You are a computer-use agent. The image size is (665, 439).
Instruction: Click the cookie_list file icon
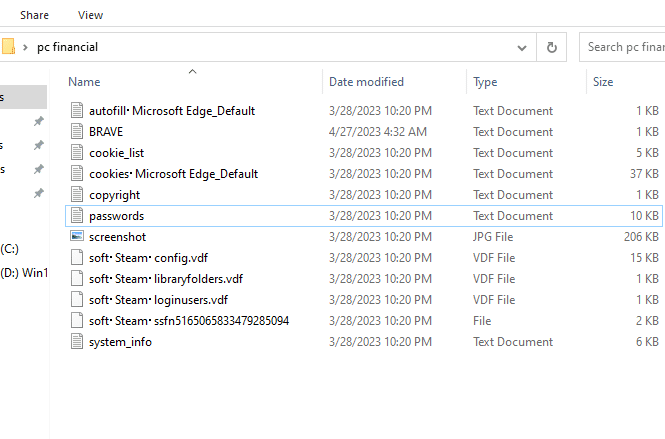pos(78,153)
